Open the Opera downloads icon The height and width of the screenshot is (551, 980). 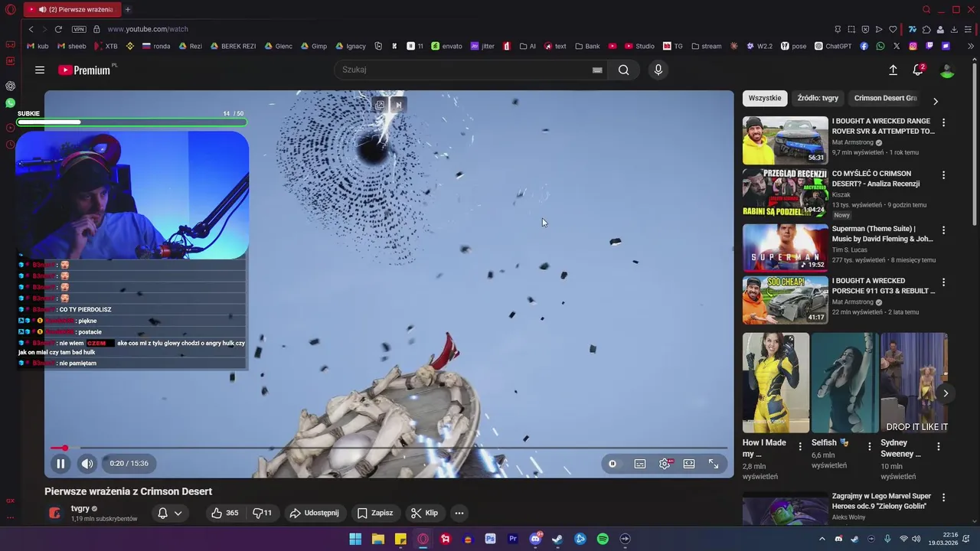point(954,29)
